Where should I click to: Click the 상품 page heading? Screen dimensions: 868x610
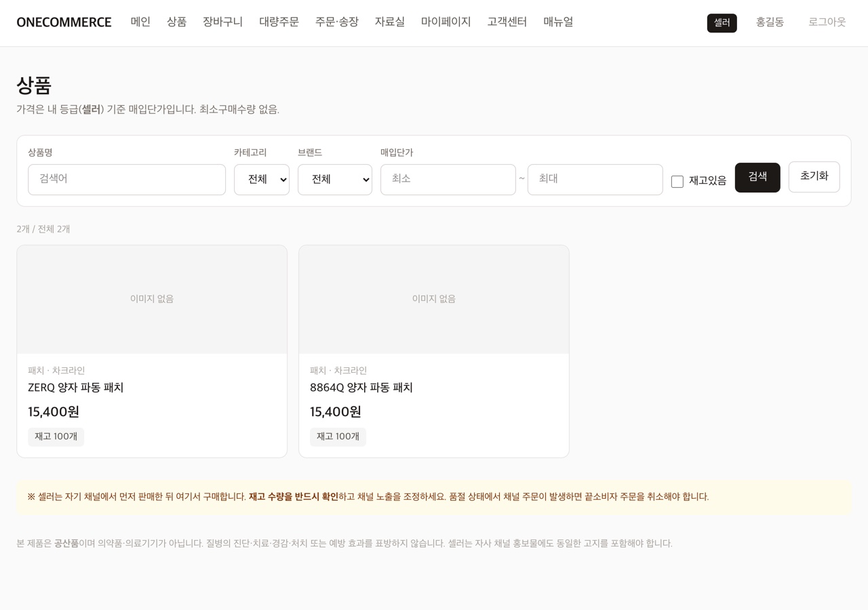[x=34, y=85]
